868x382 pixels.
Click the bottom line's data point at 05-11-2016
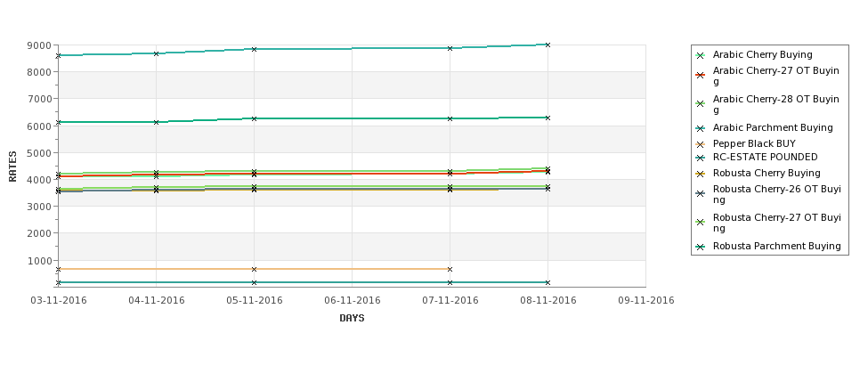[254, 283]
